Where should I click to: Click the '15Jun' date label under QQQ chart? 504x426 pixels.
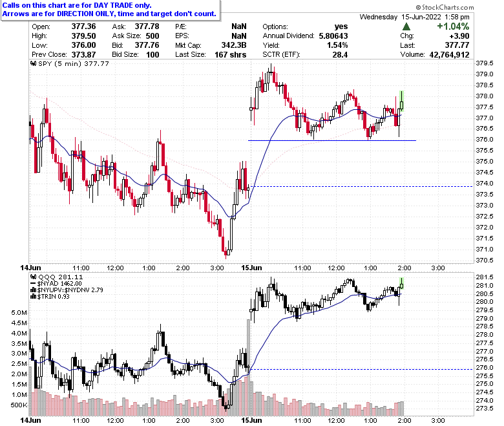[x=251, y=421]
